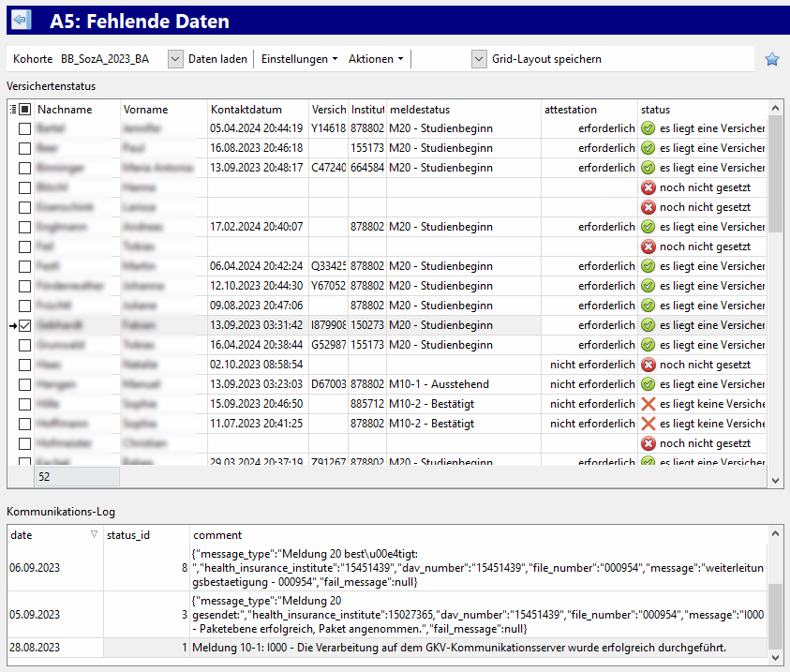Click green check status icon in first row
The width and height of the screenshot is (790, 672).
click(x=648, y=128)
